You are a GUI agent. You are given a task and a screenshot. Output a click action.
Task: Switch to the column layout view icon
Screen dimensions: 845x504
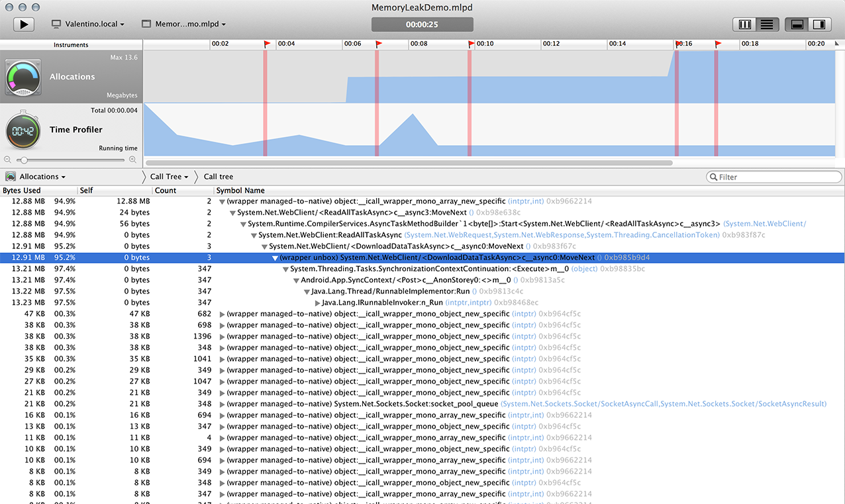pyautogui.click(x=745, y=25)
